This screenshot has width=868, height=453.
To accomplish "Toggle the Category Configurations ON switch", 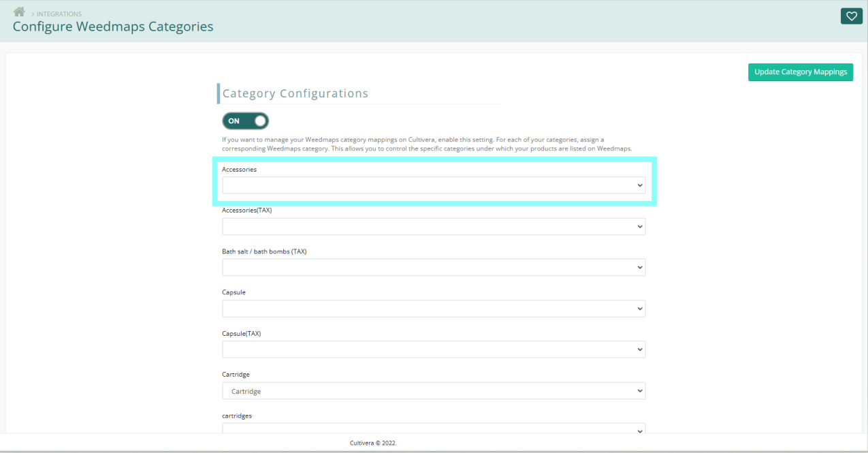I will pos(245,121).
